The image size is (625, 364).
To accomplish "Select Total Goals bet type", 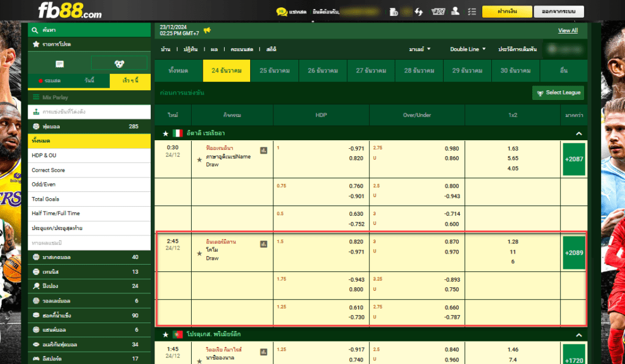I will click(89, 199).
